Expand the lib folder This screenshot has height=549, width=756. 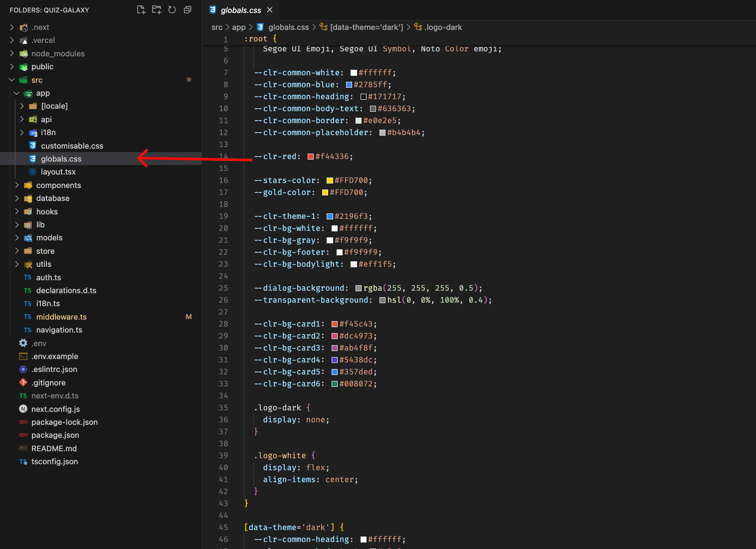[16, 225]
